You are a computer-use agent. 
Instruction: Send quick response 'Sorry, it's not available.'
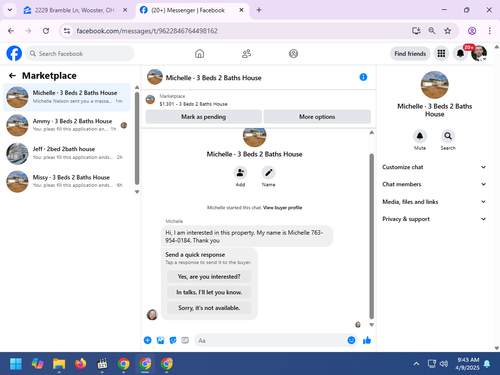point(209,308)
